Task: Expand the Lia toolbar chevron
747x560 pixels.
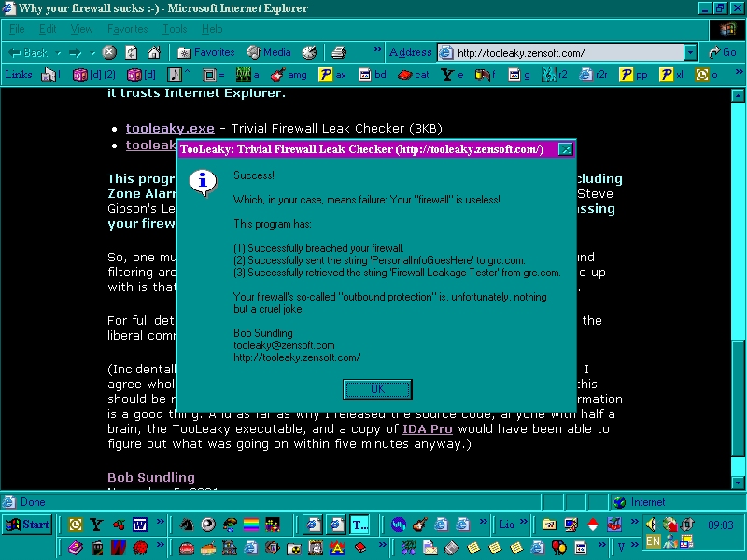Action: click(524, 521)
